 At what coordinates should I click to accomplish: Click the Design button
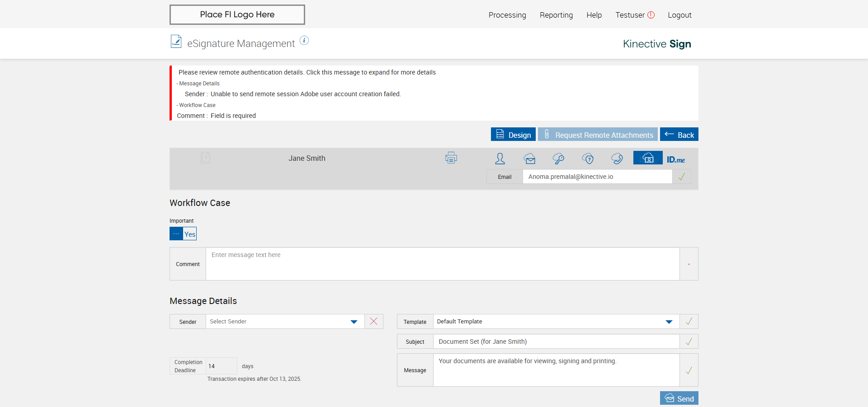[x=513, y=134]
